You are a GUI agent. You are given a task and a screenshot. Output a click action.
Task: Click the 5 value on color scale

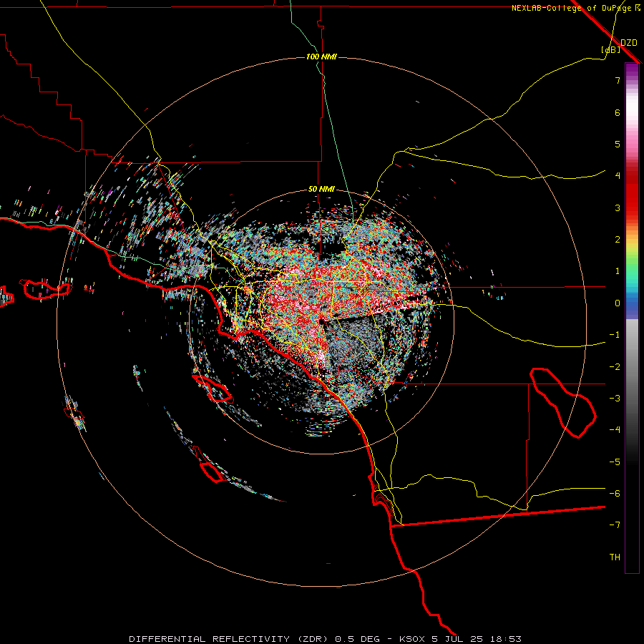(618, 144)
